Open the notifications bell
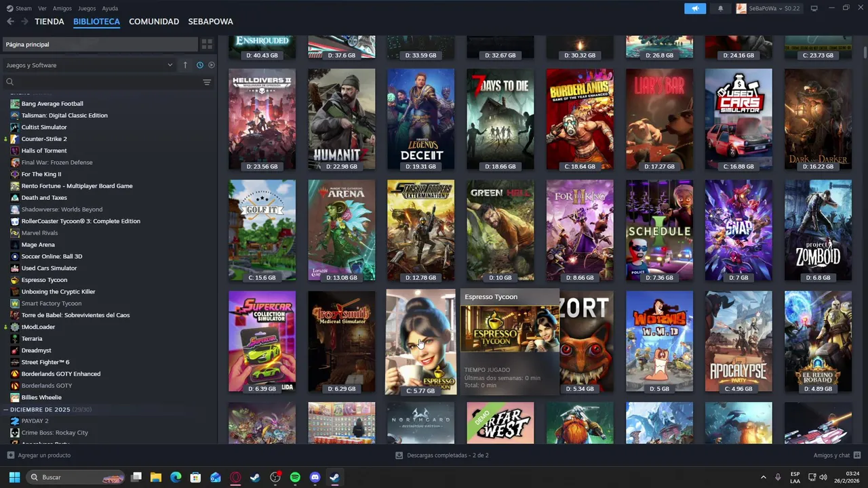The width and height of the screenshot is (868, 488). tap(720, 8)
